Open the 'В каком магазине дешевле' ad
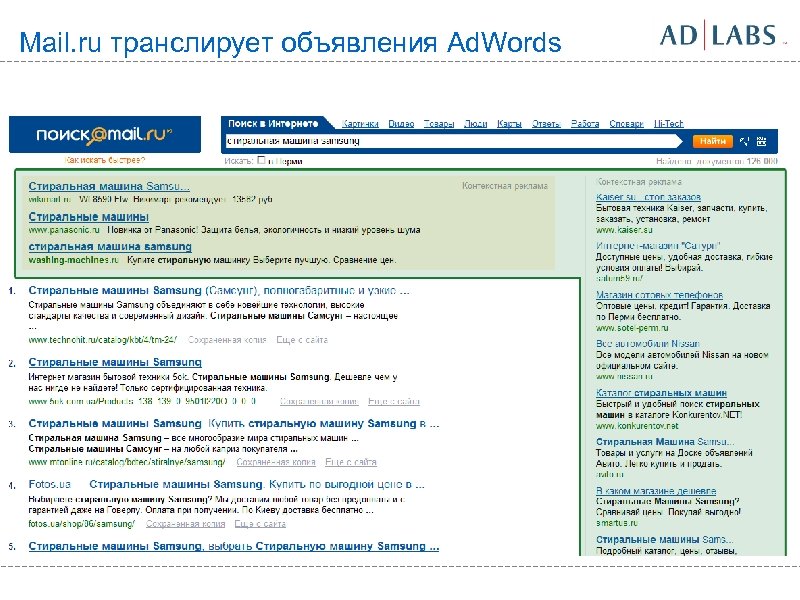Screen dimensions: 800x600 coord(656,491)
